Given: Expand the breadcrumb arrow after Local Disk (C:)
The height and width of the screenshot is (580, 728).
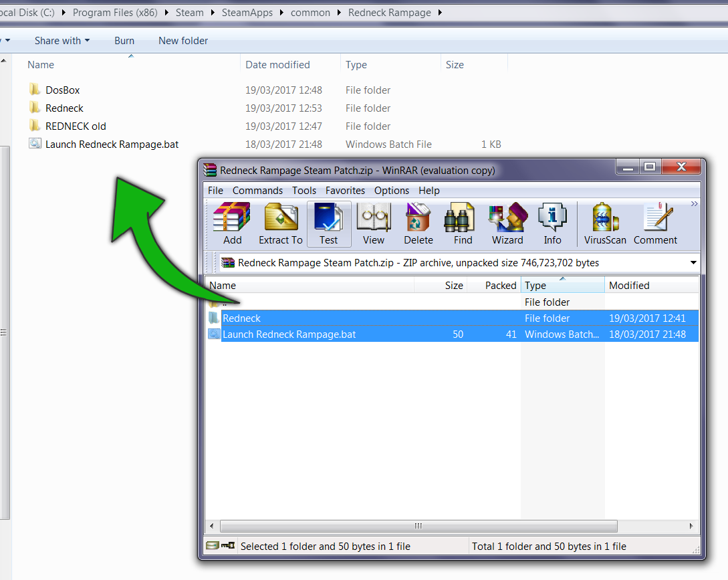Looking at the screenshot, I should tap(63, 13).
